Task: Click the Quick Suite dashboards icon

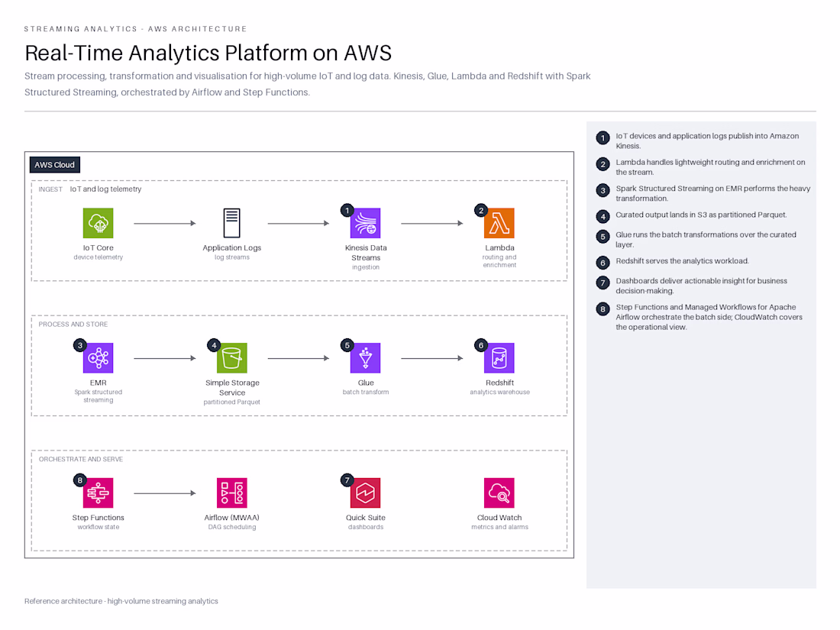Action: tap(365, 493)
